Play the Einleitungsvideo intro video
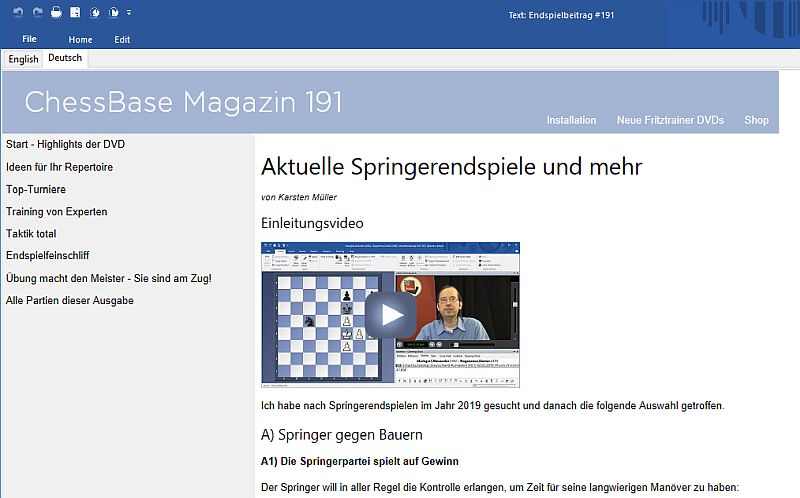This screenshot has height=498, width=800. point(390,314)
